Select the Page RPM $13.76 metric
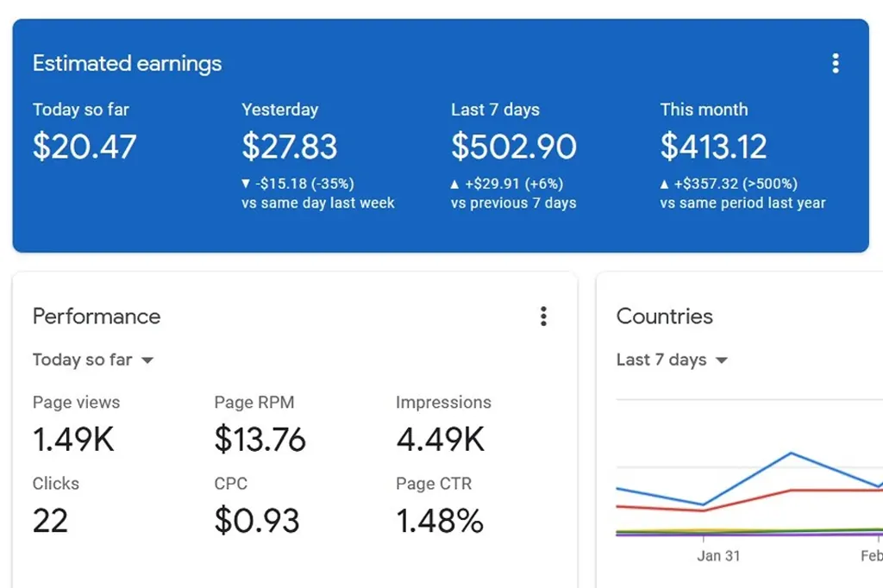The width and height of the screenshot is (883, 588). click(x=260, y=440)
